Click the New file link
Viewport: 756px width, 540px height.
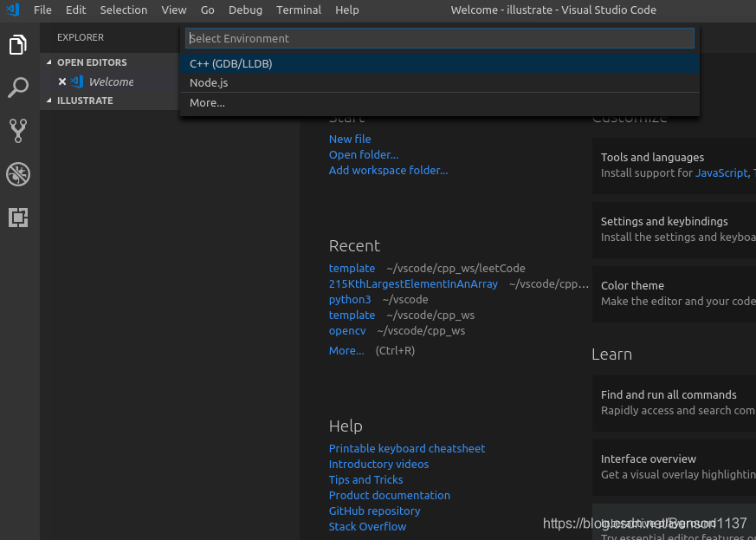(350, 139)
